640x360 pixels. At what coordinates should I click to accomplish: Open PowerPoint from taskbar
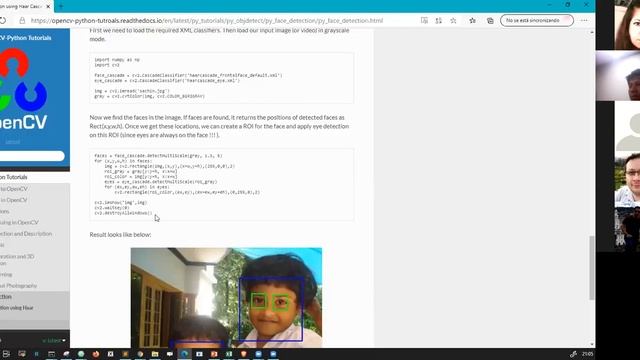coord(214,354)
